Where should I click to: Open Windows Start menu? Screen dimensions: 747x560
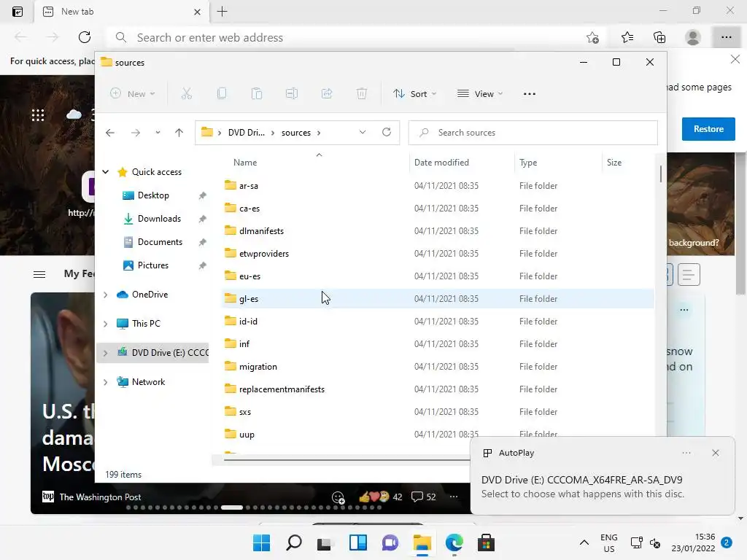[x=262, y=542]
